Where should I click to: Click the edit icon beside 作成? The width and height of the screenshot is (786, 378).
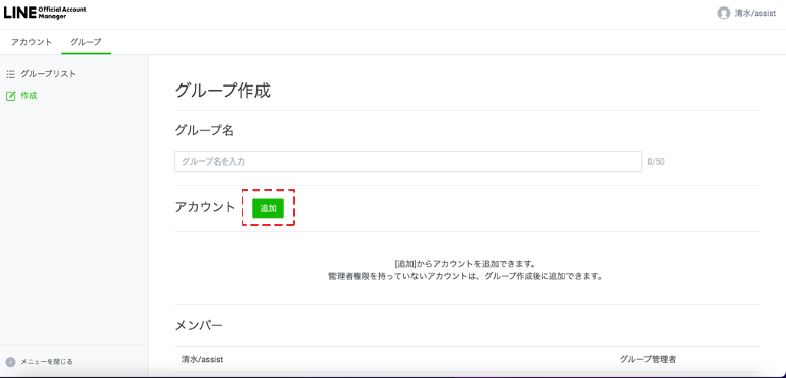(x=10, y=96)
